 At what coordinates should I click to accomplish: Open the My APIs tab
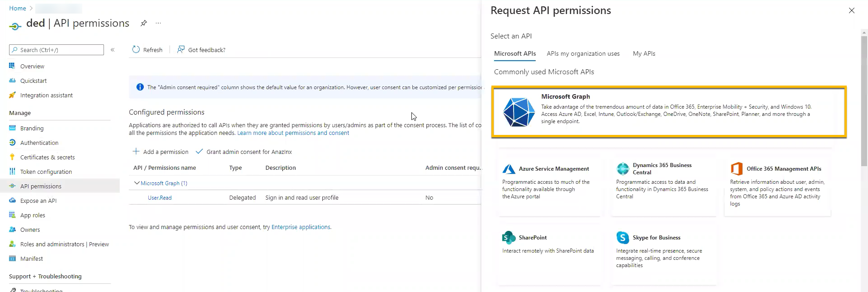click(x=644, y=53)
